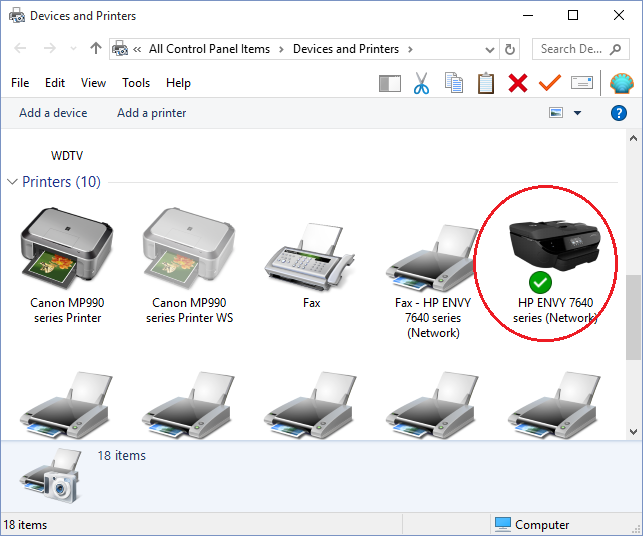Image resolution: width=643 pixels, height=536 pixels.
Task: Click the Cut scissors toolbar icon
Action: pos(421,83)
